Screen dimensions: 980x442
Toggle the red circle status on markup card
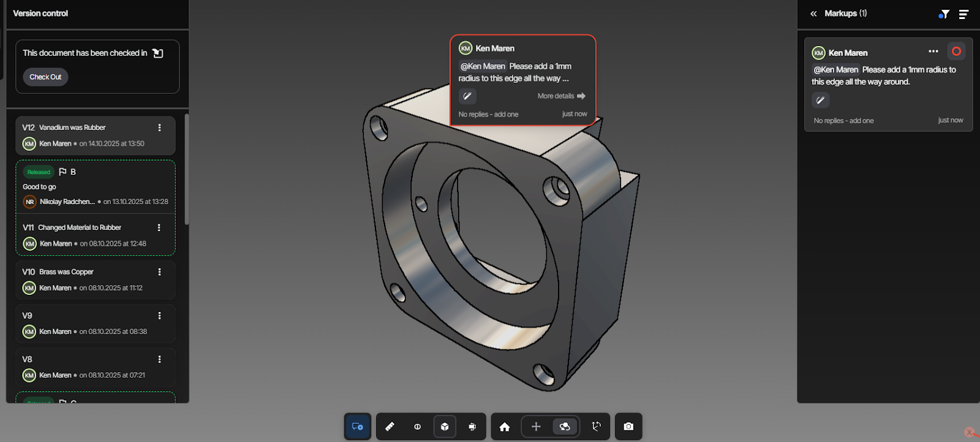[x=956, y=51]
